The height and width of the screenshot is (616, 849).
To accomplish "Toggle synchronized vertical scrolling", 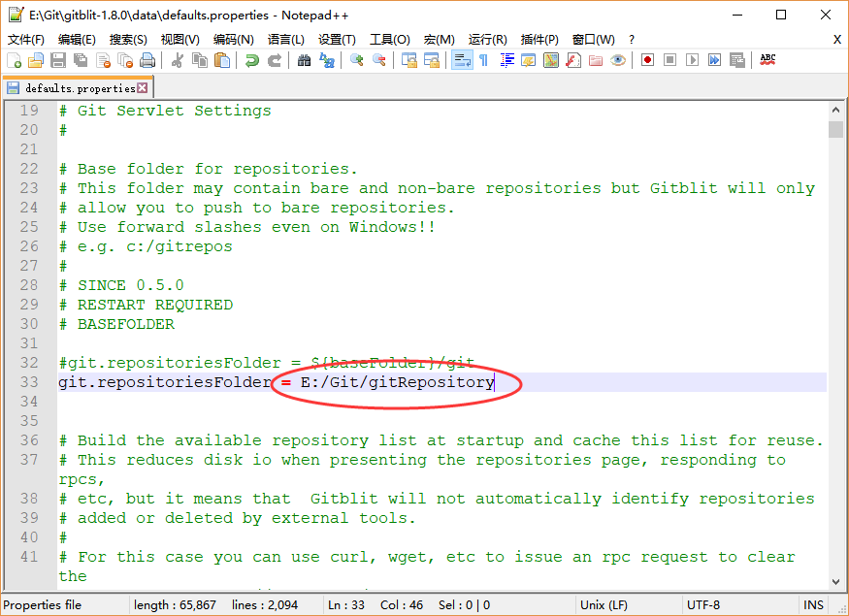I will point(409,60).
